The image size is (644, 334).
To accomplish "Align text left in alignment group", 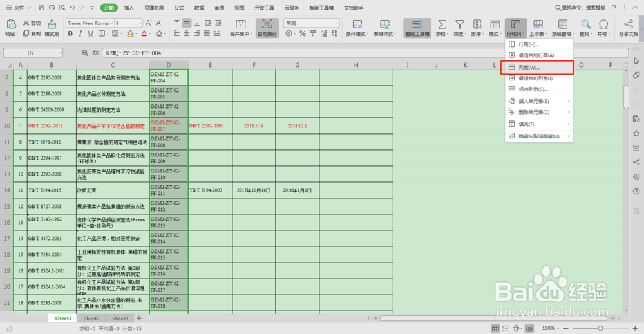I will click(176, 33).
